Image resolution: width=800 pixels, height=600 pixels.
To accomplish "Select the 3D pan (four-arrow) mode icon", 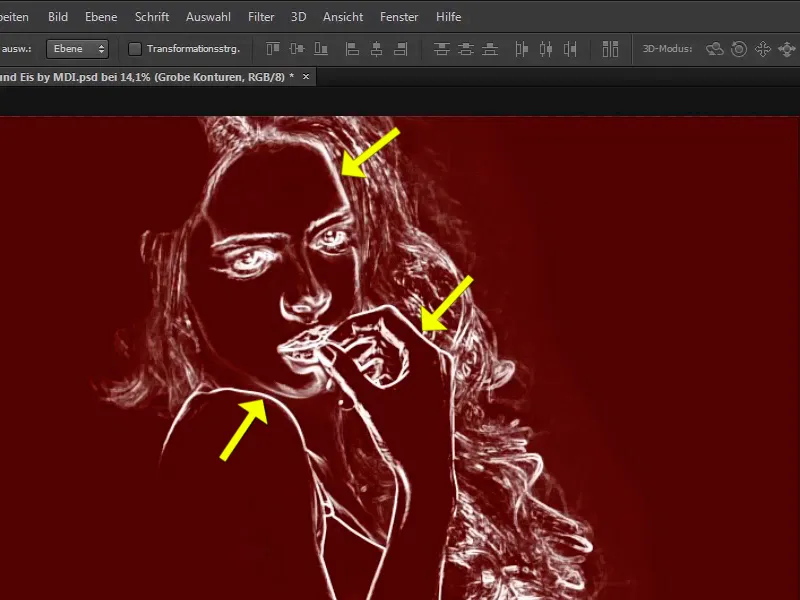I will [763, 49].
